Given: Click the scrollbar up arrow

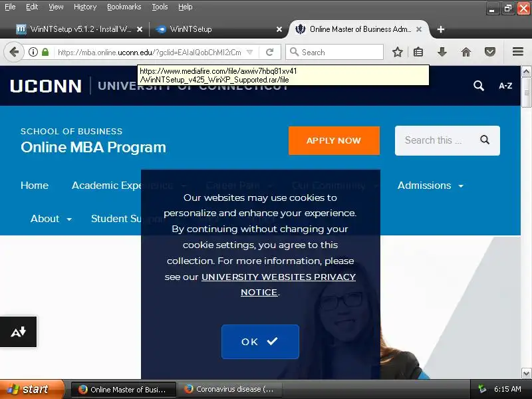Looking at the screenshot, I should pyautogui.click(x=526, y=71).
